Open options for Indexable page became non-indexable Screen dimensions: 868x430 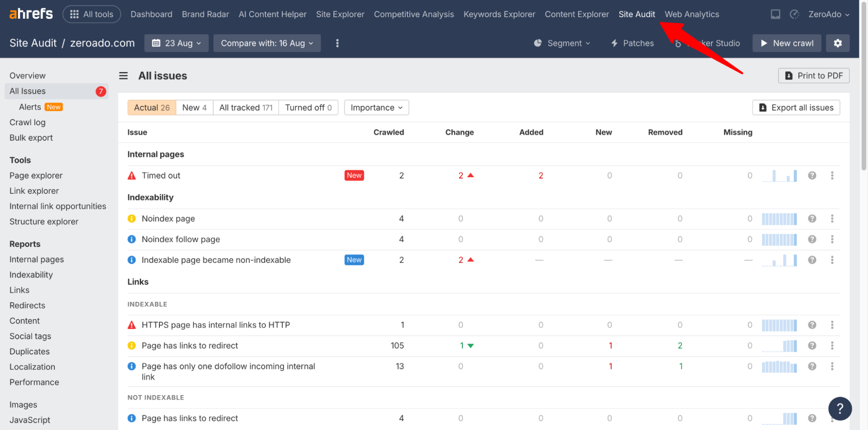tap(832, 260)
